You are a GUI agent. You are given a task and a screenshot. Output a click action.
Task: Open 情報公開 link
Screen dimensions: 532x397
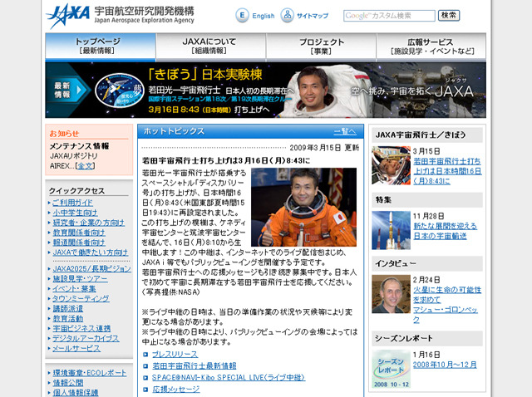pos(68,383)
